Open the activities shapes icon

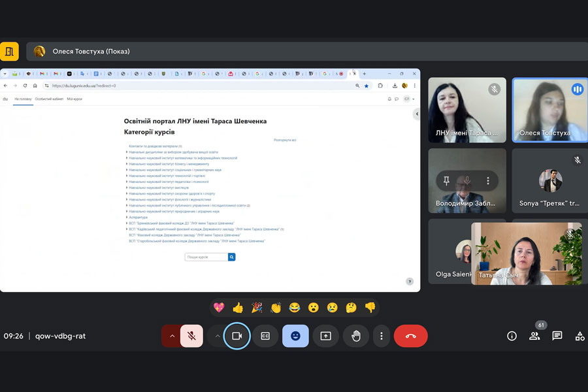pos(580,336)
